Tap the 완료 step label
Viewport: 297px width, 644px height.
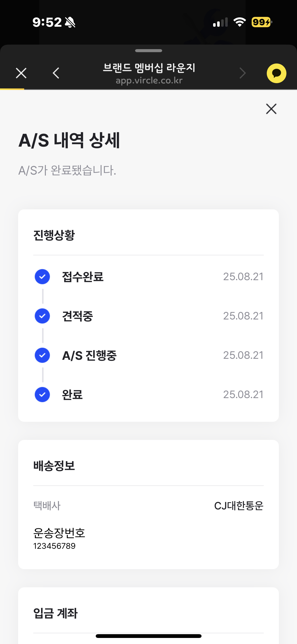point(73,395)
